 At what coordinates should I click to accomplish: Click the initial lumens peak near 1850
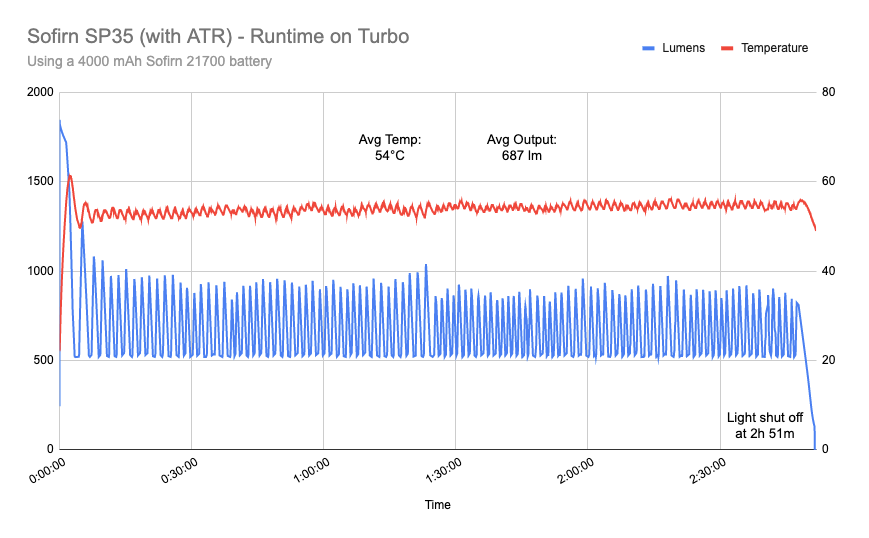60,121
